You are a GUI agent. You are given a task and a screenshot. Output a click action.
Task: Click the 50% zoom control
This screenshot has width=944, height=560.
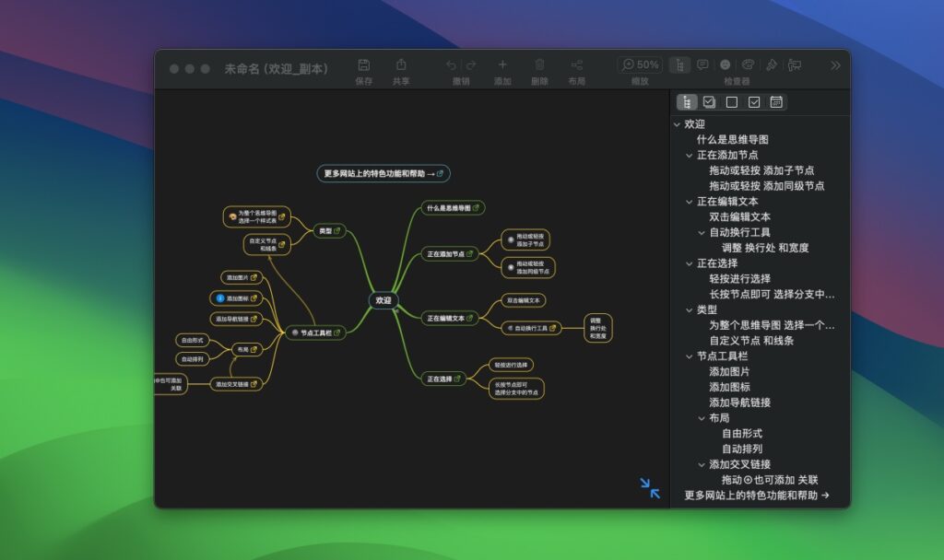641,64
